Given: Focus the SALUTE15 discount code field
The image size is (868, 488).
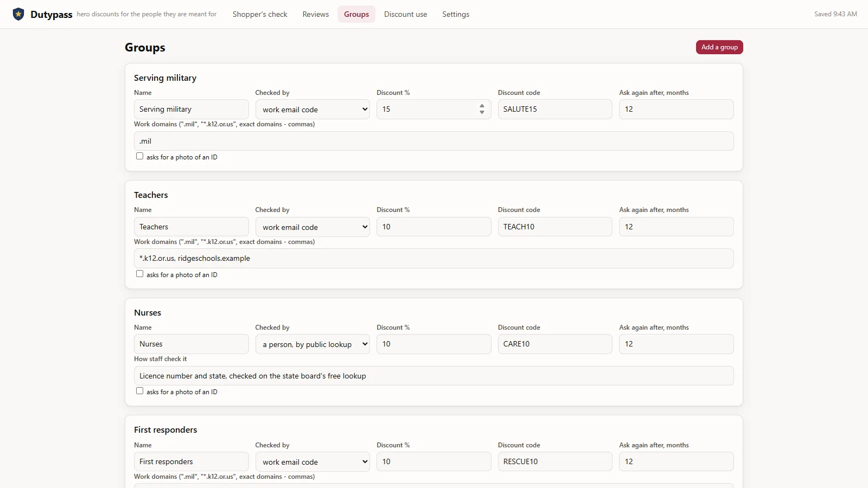Looking at the screenshot, I should point(555,109).
